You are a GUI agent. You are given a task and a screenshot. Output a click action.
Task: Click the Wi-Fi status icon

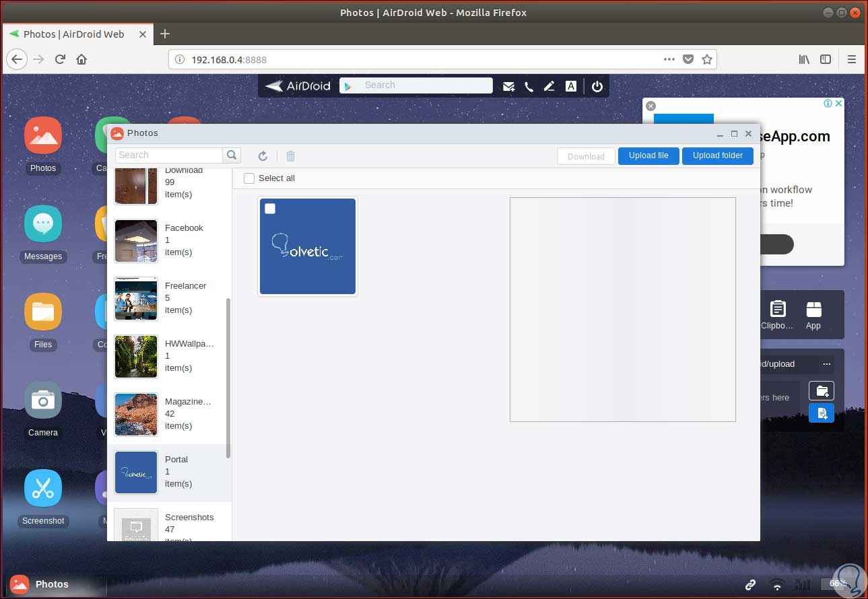click(x=777, y=584)
